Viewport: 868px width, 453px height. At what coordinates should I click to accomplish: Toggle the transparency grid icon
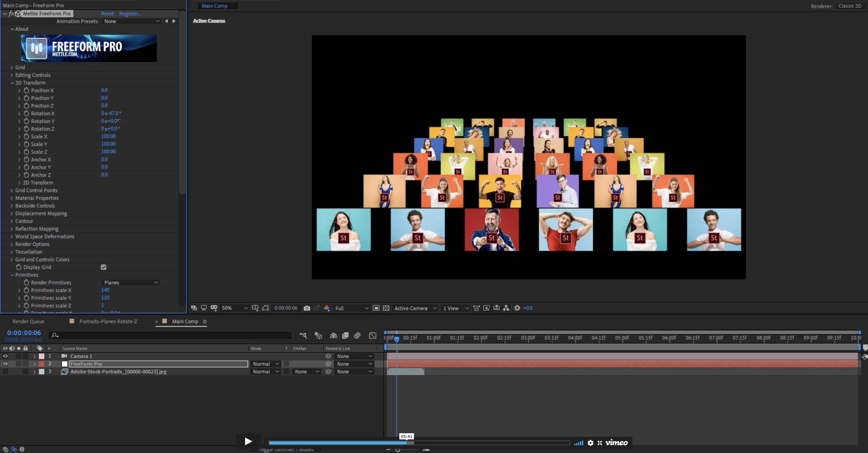(x=386, y=308)
